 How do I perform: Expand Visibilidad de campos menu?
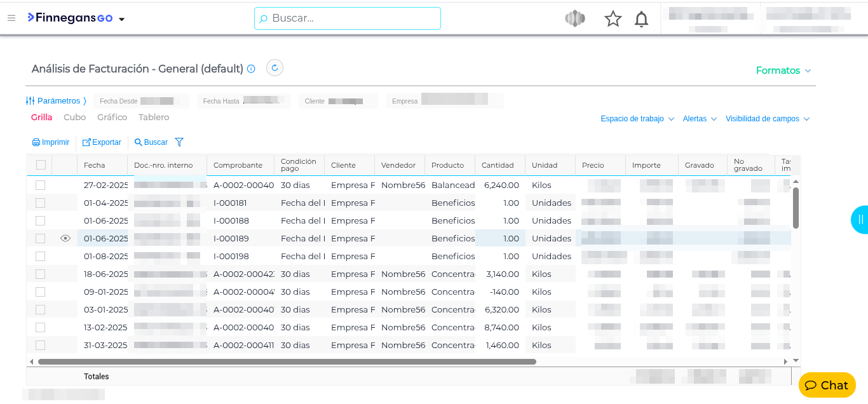pyautogui.click(x=767, y=119)
